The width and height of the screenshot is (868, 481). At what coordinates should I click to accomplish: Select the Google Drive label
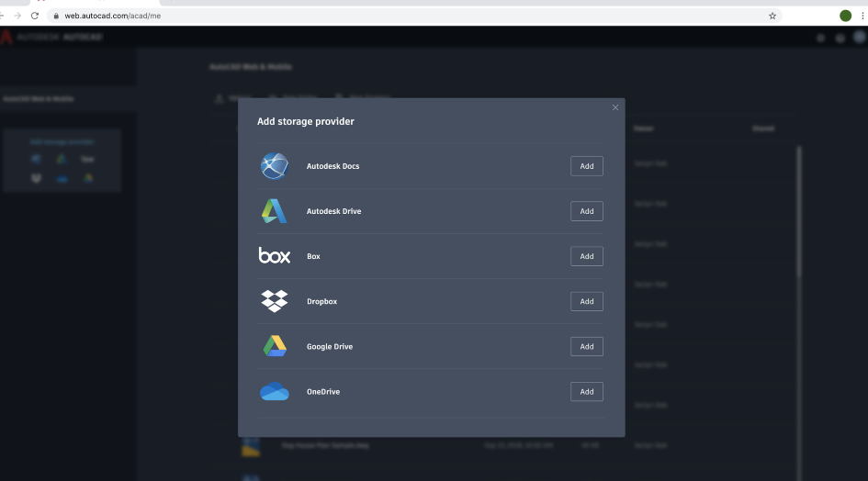(x=330, y=346)
